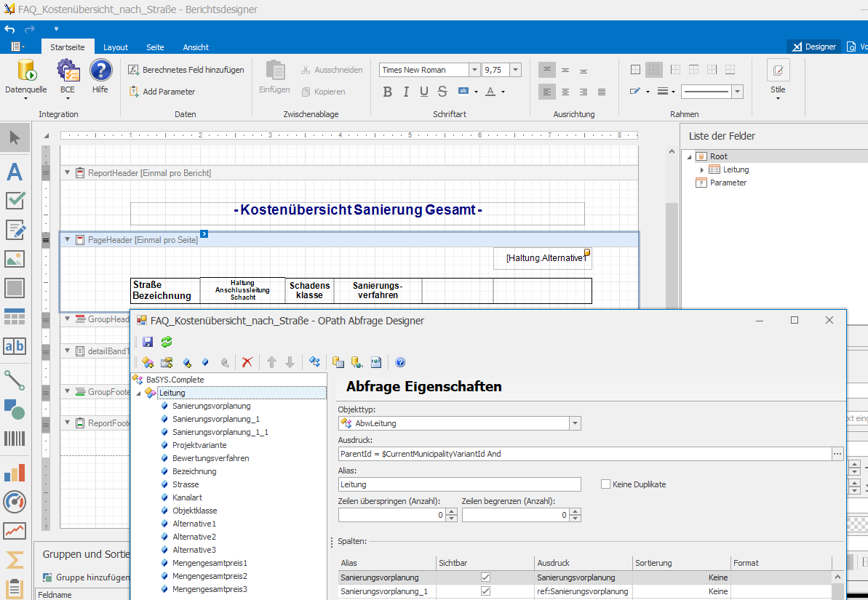Toggle bold formatting in Schriftart

387,92
